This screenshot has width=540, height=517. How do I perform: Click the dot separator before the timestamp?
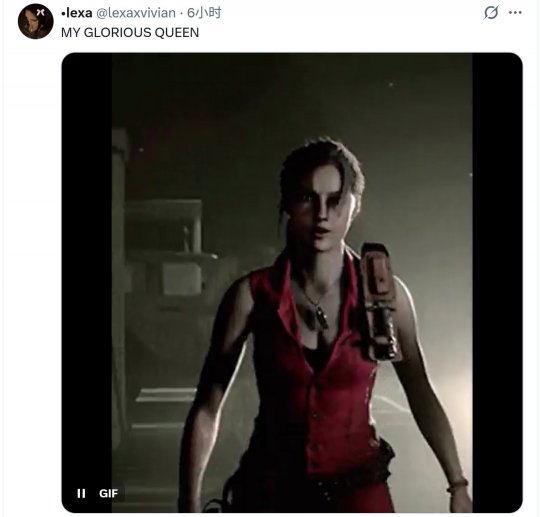[x=181, y=13]
